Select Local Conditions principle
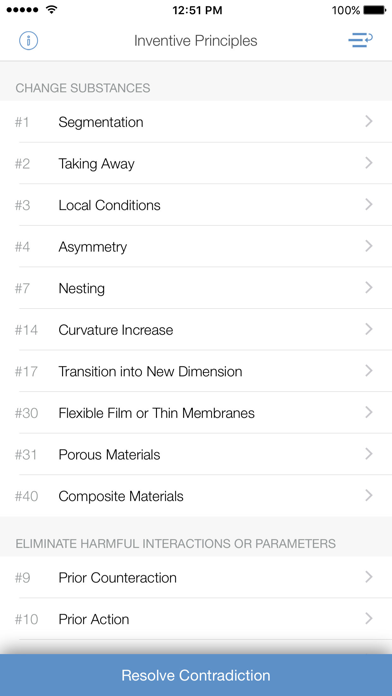 (196, 205)
